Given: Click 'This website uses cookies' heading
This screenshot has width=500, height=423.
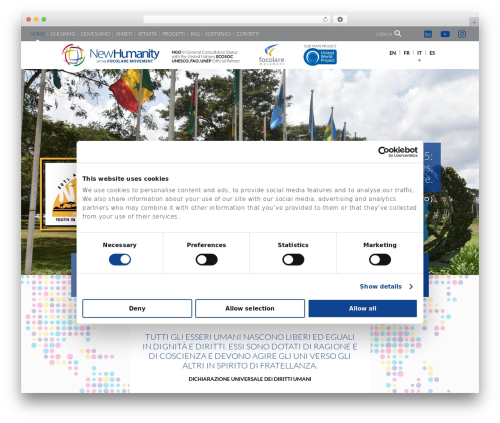Looking at the screenshot, I should pyautogui.click(x=125, y=179).
